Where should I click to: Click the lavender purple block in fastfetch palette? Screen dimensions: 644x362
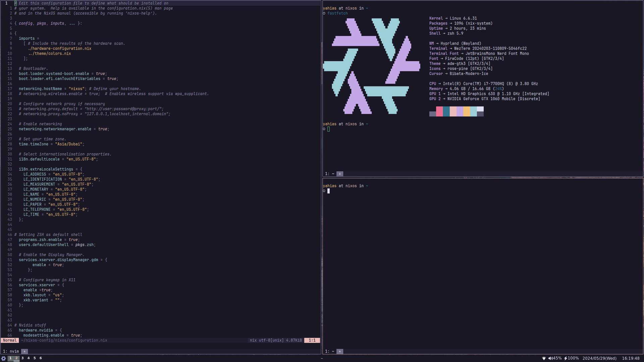(x=460, y=111)
